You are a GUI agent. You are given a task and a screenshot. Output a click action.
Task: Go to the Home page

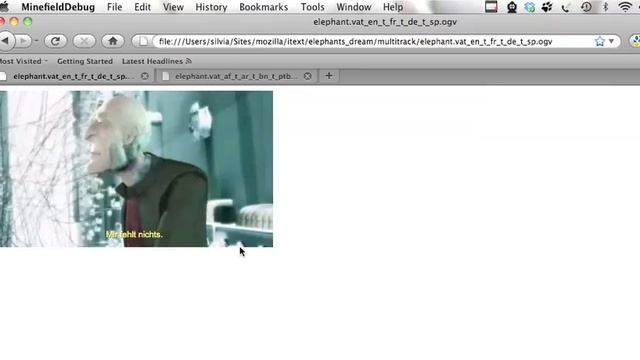click(x=113, y=41)
